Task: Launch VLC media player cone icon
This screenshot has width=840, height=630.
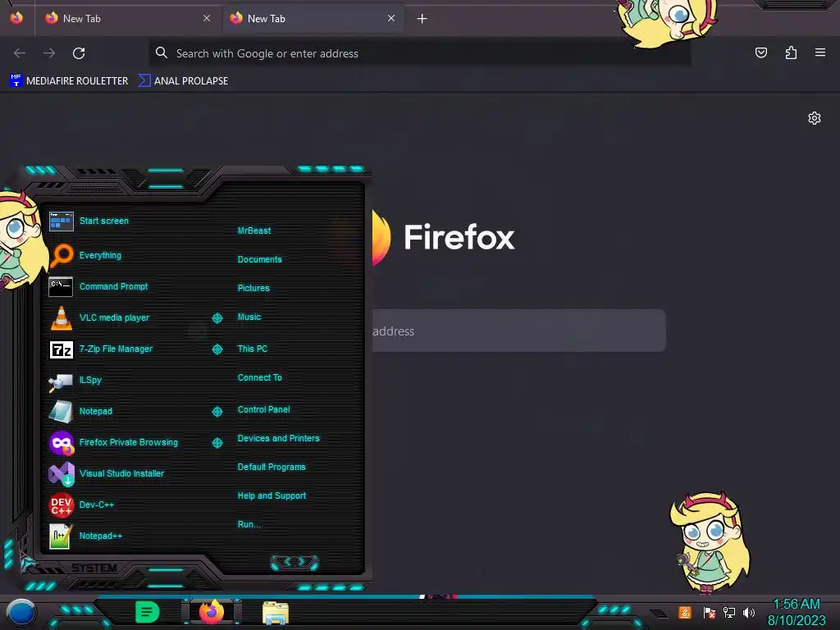Action: [61, 317]
